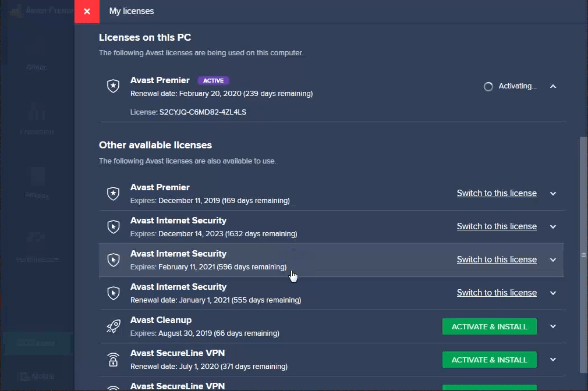
Task: Switch to Internet Security license with 596 days
Action: click(x=497, y=260)
